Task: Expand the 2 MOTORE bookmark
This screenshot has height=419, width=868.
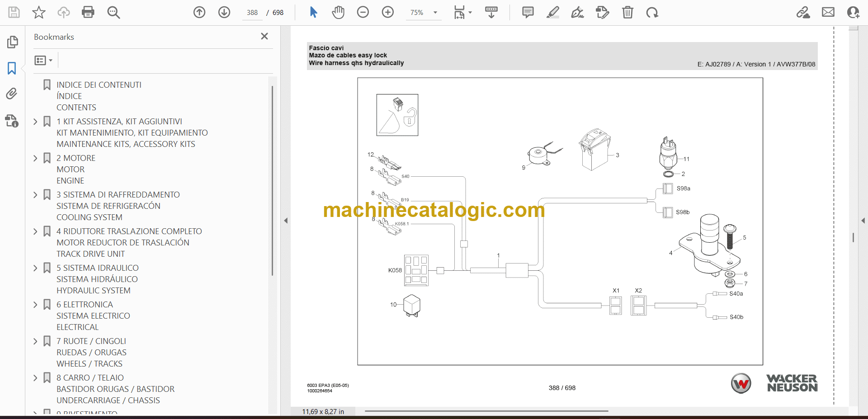Action: click(36, 158)
